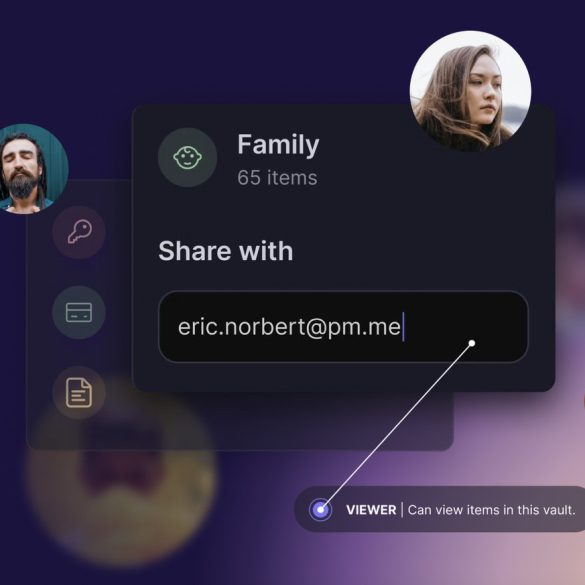Screen dimensions: 585x585
Task: Click the long-haired woman's avatar photo
Action: pyautogui.click(x=470, y=91)
